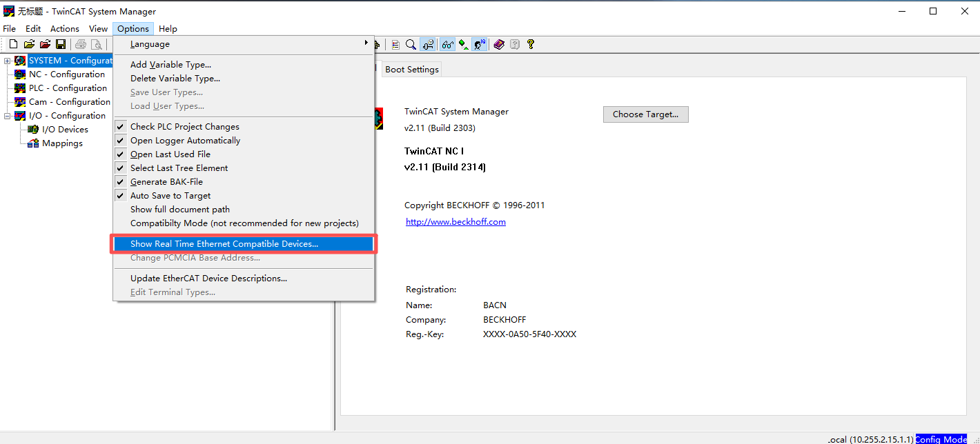This screenshot has height=444, width=980.
Task: Click the I/O Devices tree icon
Action: [x=33, y=130]
